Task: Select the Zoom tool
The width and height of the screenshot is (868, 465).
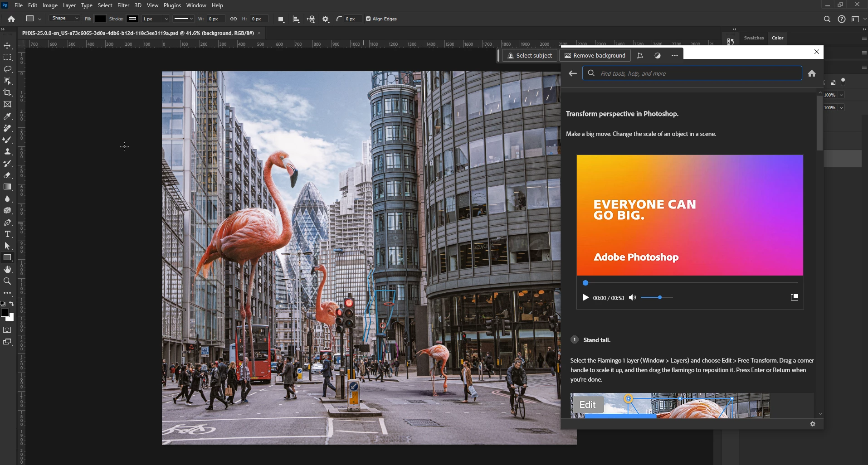Action: [7, 281]
